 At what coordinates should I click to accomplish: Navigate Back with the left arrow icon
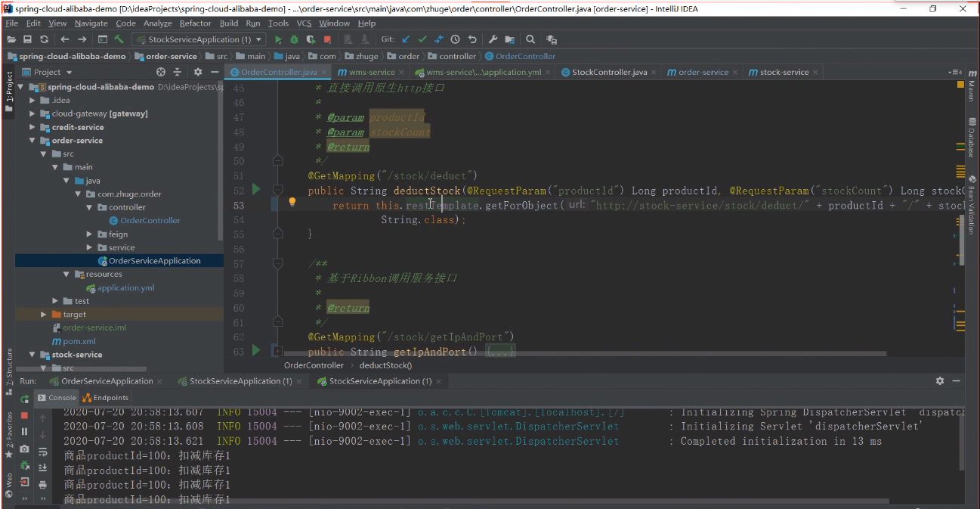pyautogui.click(x=65, y=39)
